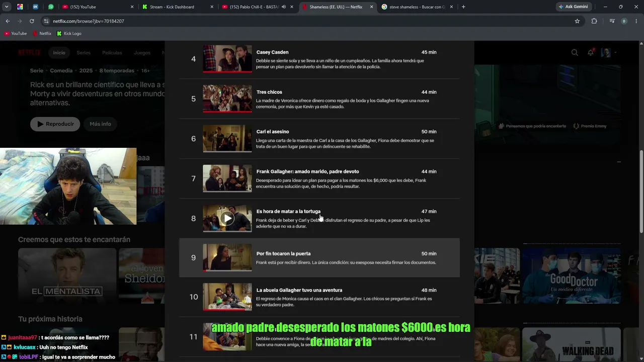The image size is (644, 362).
Task: Select the pinned blue CK tab
Action: 35,7
